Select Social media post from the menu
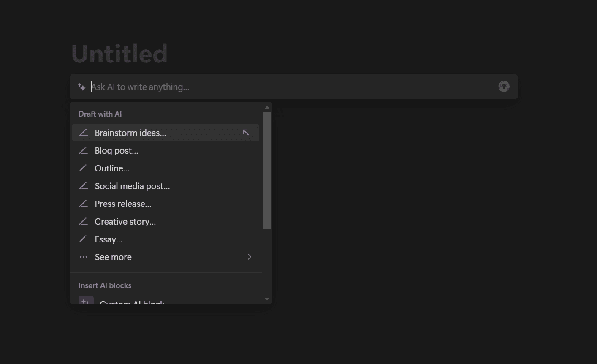The image size is (597, 364). click(x=132, y=186)
